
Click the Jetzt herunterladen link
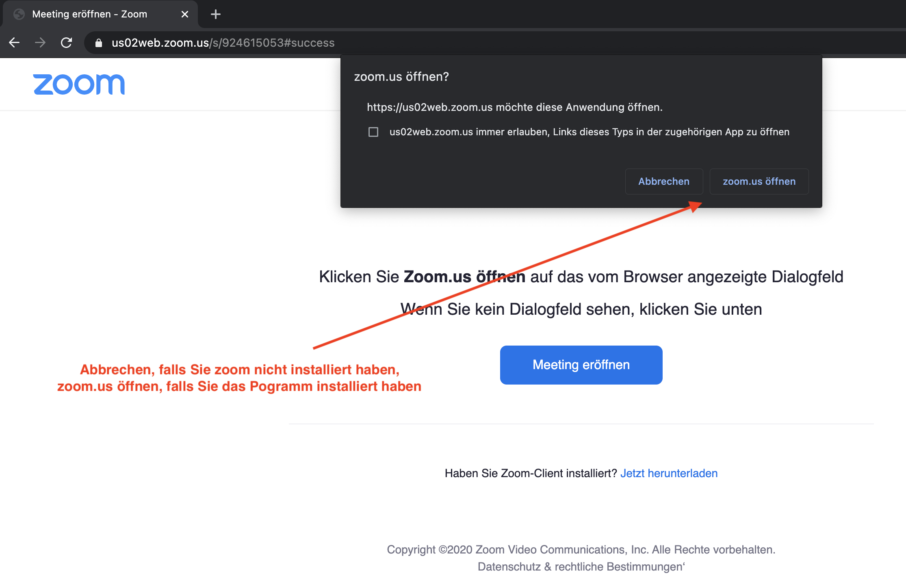point(669,473)
